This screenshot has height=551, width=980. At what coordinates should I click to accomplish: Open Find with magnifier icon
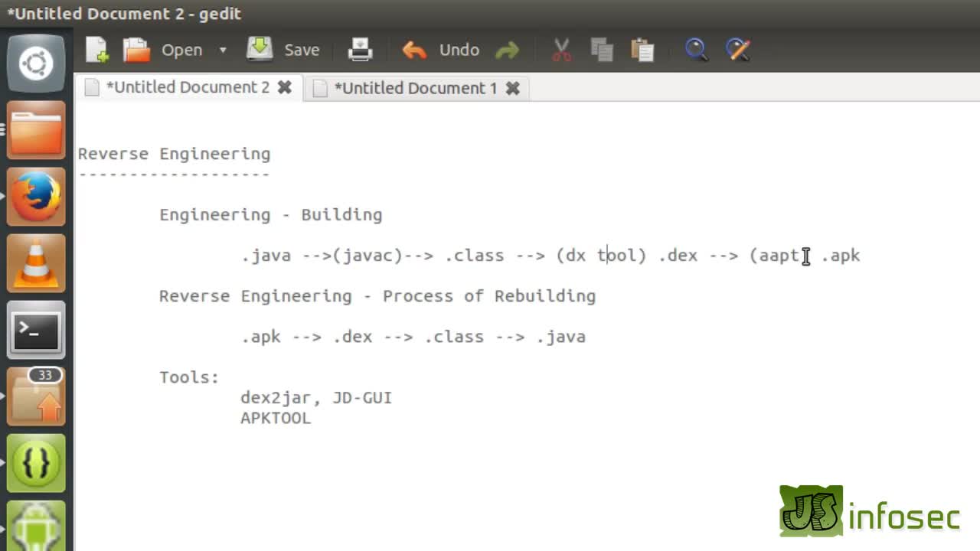pos(696,50)
